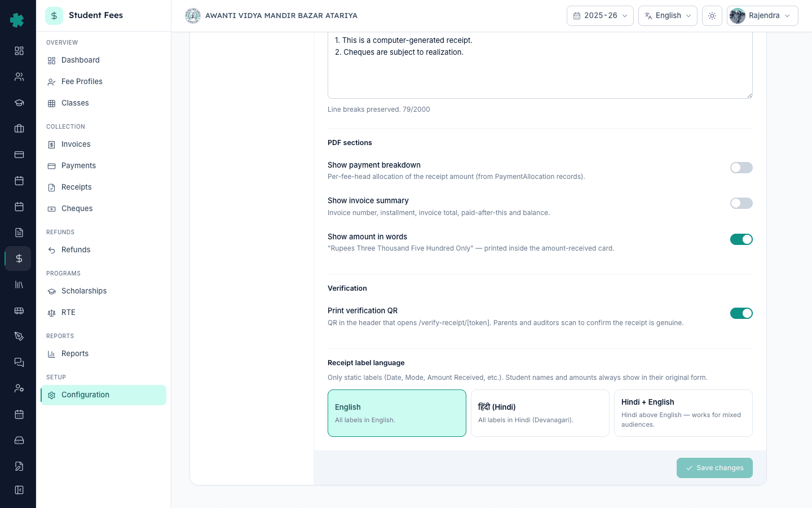
Task: Open the user settings icon in dark rail
Action: (19, 388)
